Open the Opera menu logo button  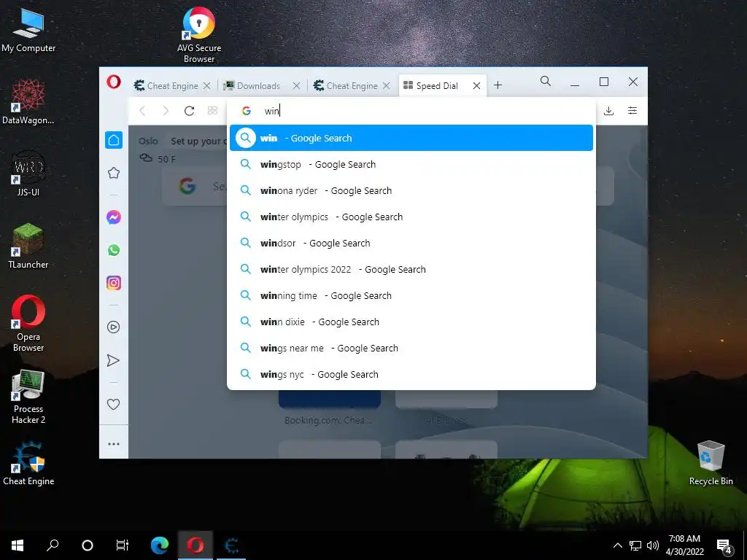tap(113, 82)
